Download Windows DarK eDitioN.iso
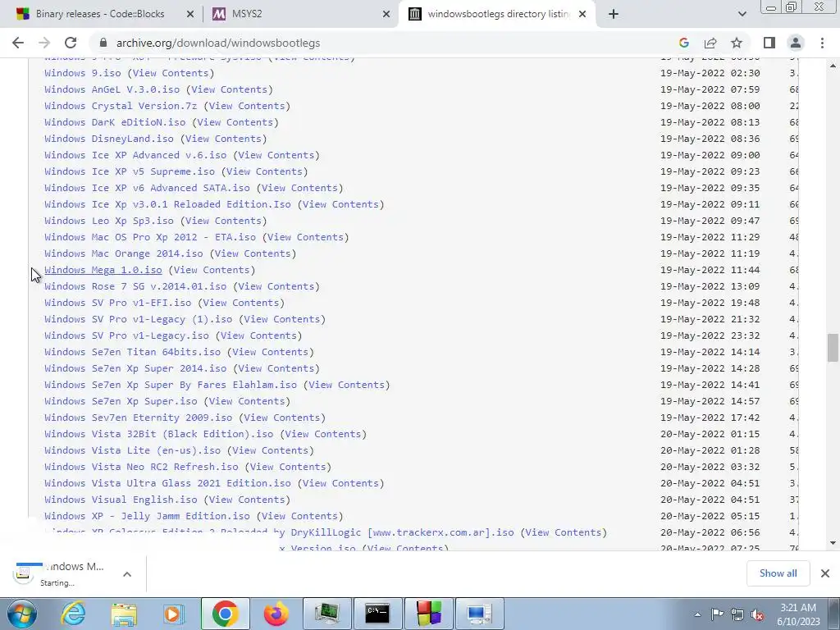840x630 pixels. click(x=115, y=122)
